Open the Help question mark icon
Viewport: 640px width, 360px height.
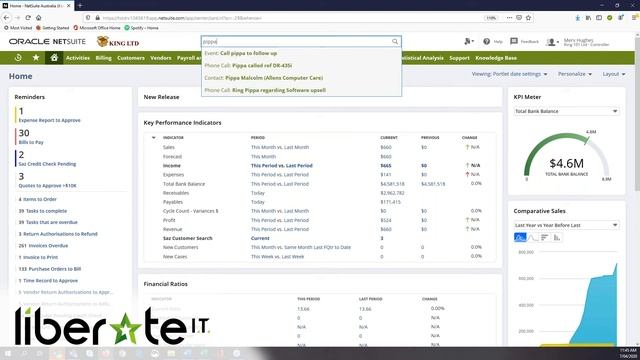pyautogui.click(x=486, y=41)
